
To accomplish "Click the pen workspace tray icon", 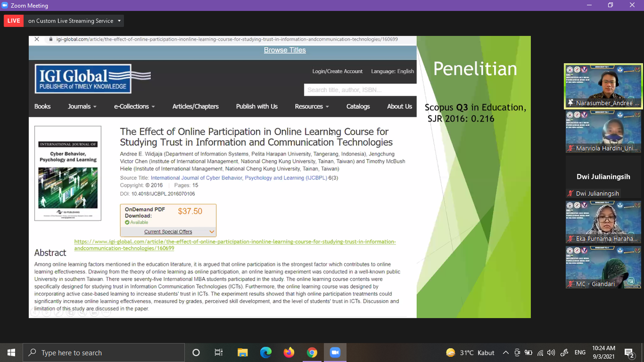I will click(x=565, y=352).
